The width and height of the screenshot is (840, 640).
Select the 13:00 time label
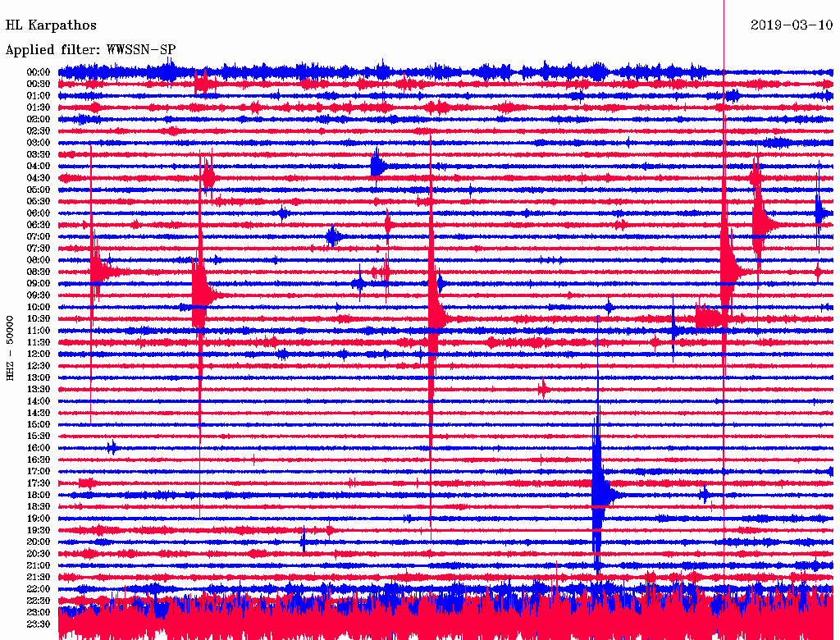[39, 377]
